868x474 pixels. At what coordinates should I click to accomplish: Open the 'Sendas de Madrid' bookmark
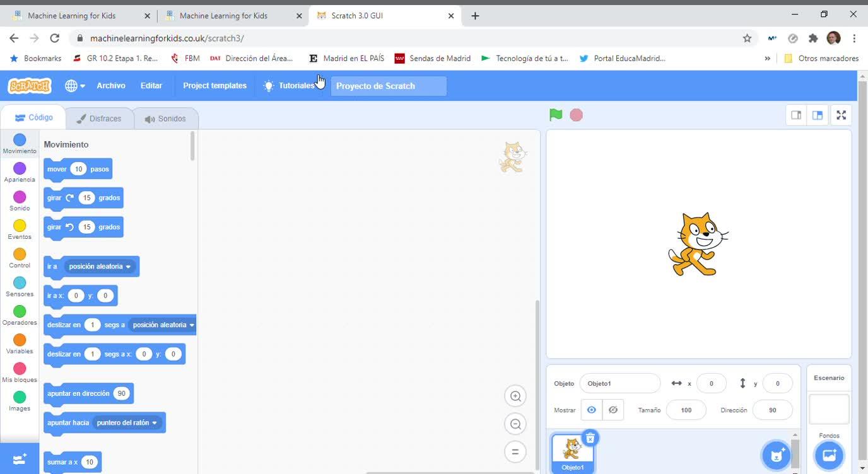click(433, 59)
